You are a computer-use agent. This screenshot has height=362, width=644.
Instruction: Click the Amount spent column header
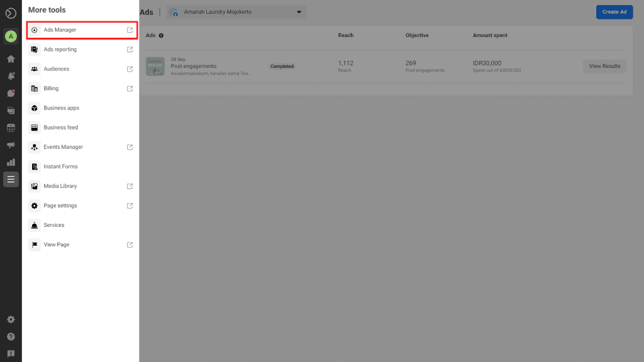tap(490, 35)
